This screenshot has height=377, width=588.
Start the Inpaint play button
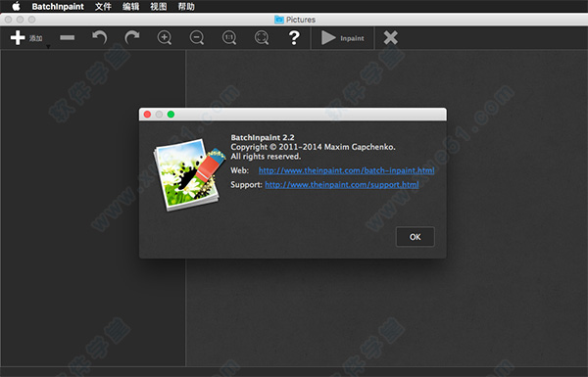pos(342,38)
